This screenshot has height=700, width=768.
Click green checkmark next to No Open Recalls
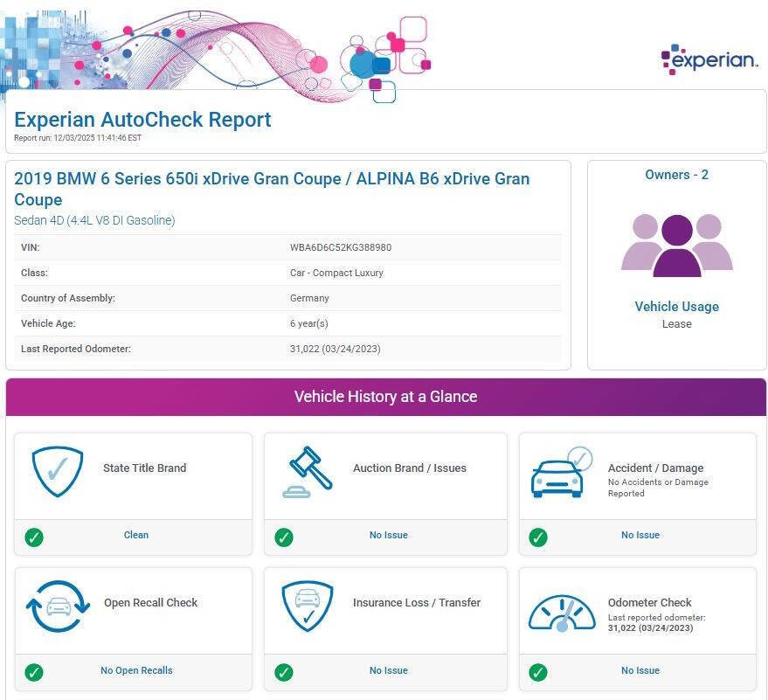point(34,672)
